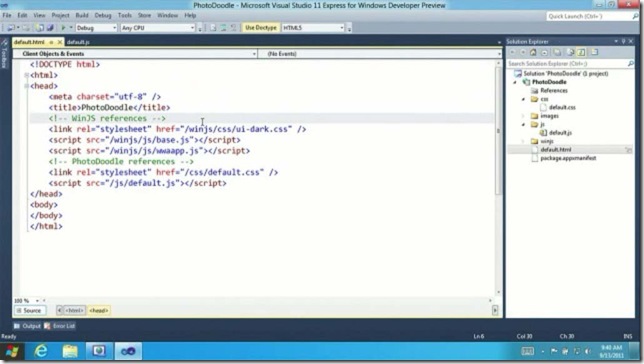Open File Explorer from the taskbar
Image resolution: width=644 pixels, height=364 pixels.
(70, 351)
